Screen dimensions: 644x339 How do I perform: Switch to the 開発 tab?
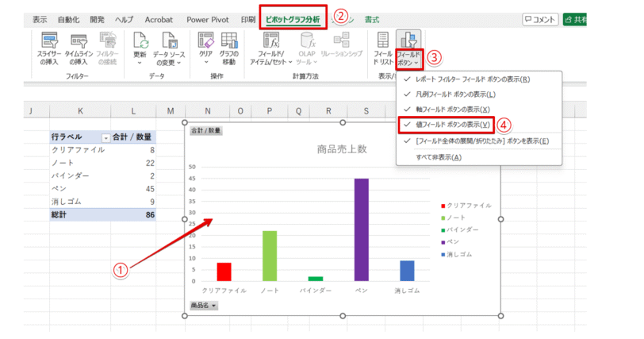98,20
